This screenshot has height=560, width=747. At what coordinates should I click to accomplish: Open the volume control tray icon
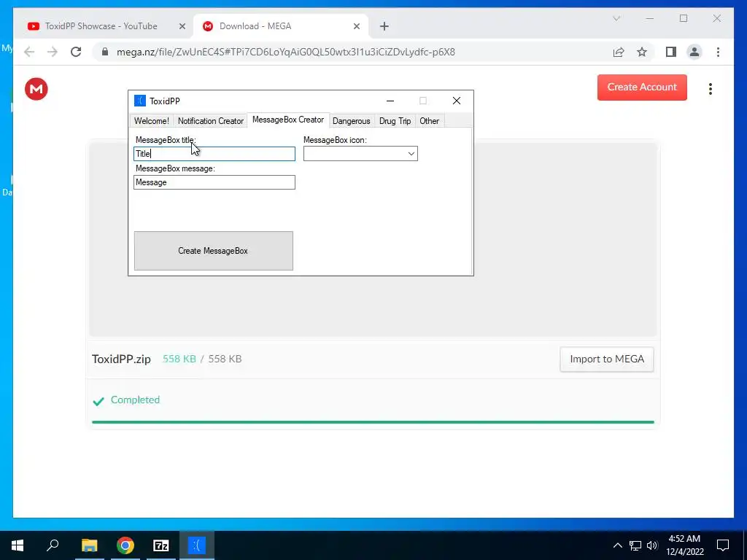[652, 545]
